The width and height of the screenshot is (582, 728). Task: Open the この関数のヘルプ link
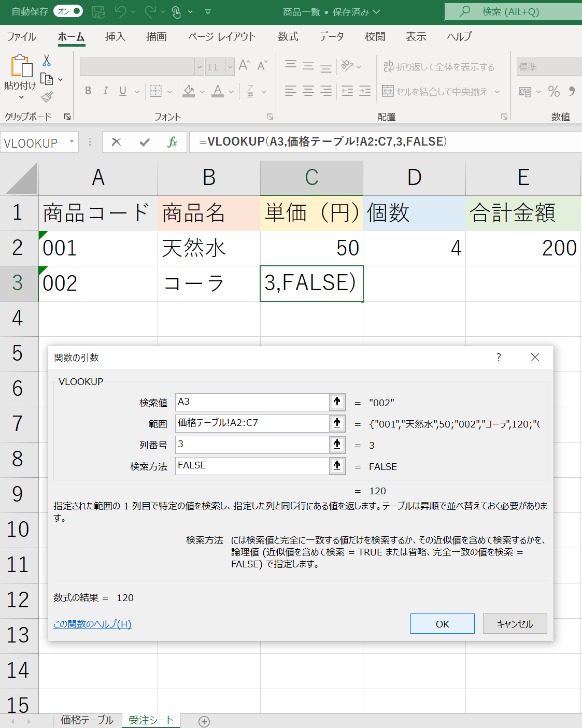click(92, 624)
